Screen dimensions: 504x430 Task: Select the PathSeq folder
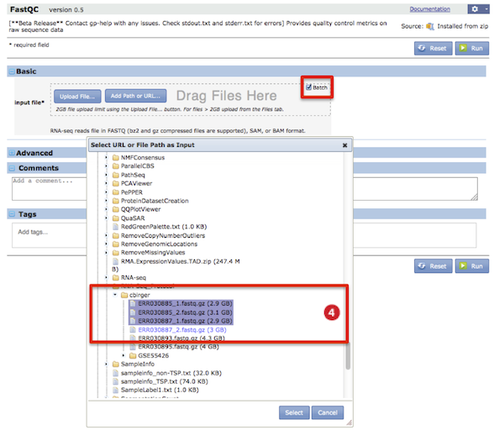[x=134, y=176]
